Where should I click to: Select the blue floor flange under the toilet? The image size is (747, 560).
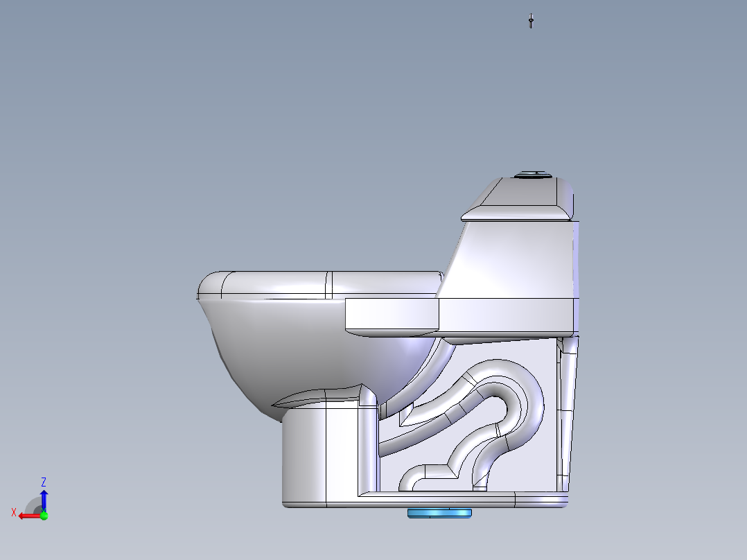coord(439,513)
